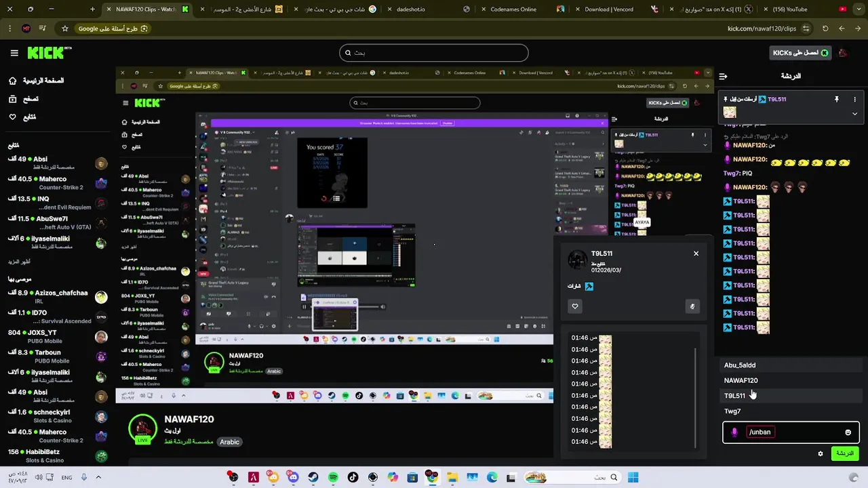
Task: Send the chat message with green button
Action: 844,453
